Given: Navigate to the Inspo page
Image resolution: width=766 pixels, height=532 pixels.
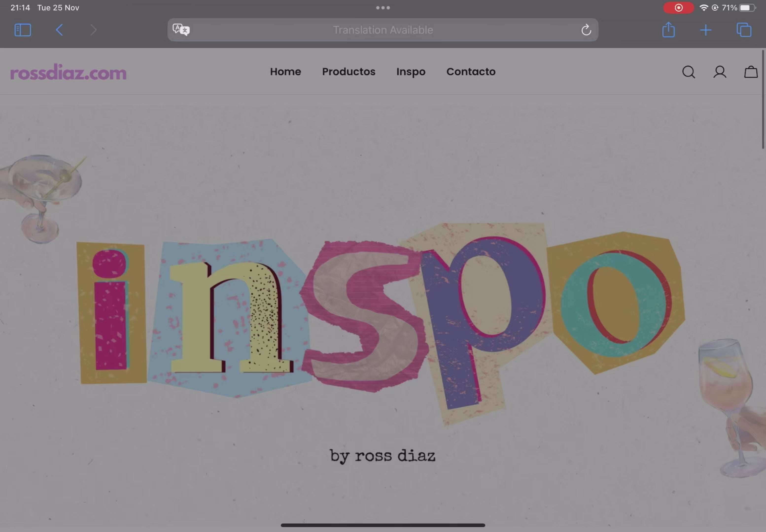Looking at the screenshot, I should (x=411, y=72).
